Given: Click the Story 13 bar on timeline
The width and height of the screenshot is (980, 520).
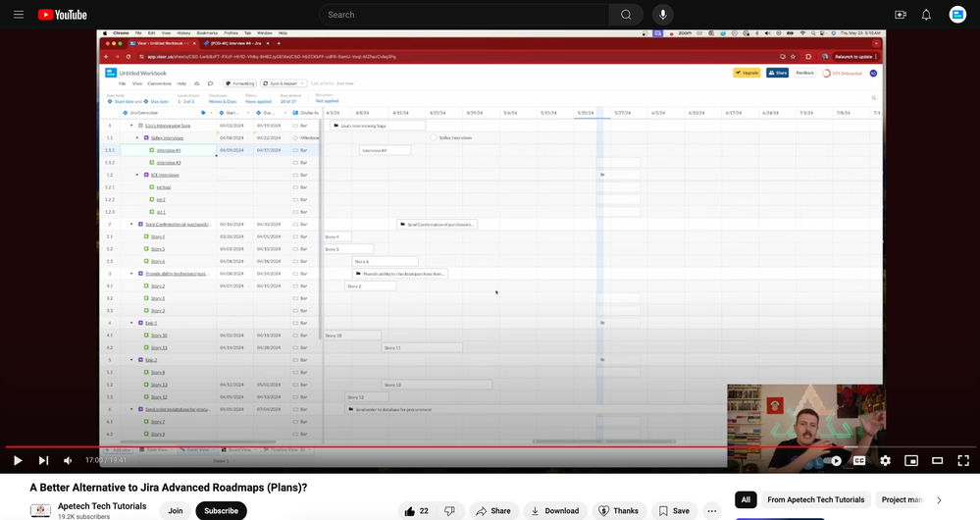Looking at the screenshot, I should (437, 385).
